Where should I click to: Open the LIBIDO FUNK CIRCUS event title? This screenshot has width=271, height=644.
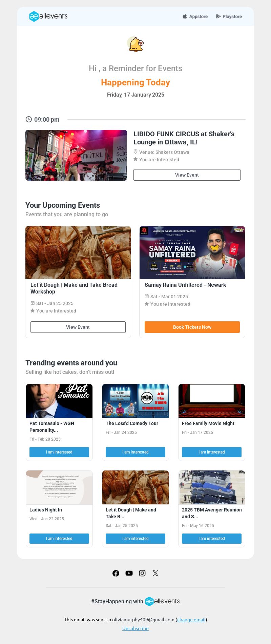coord(184,138)
